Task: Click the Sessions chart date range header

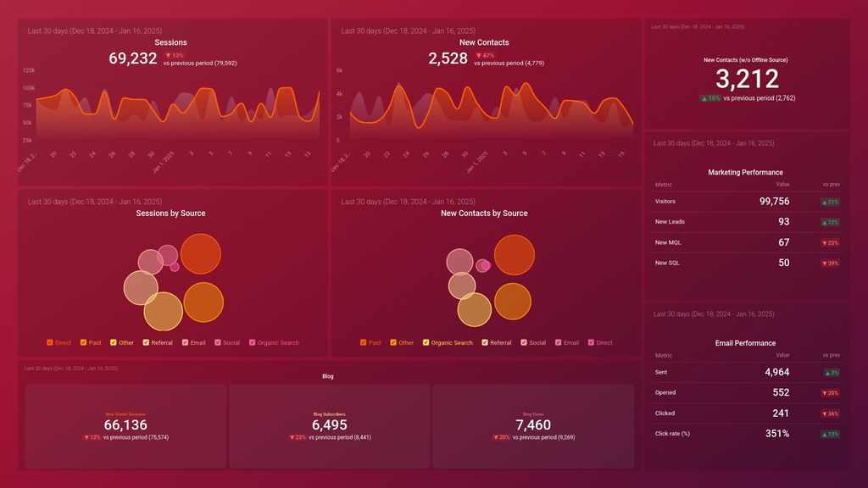Action: (x=95, y=31)
